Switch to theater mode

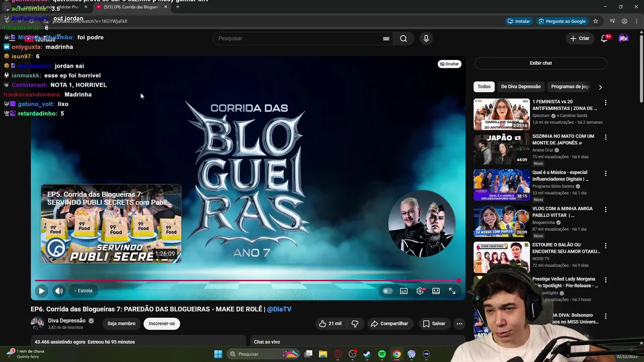[436, 291]
